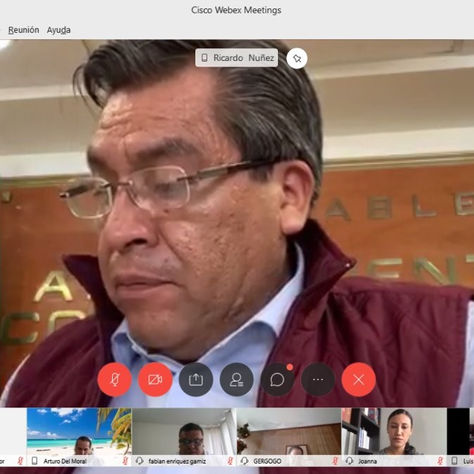Select the fabian enriquez gamiz video thumbnail
This screenshot has width=474, height=474.
[184, 437]
